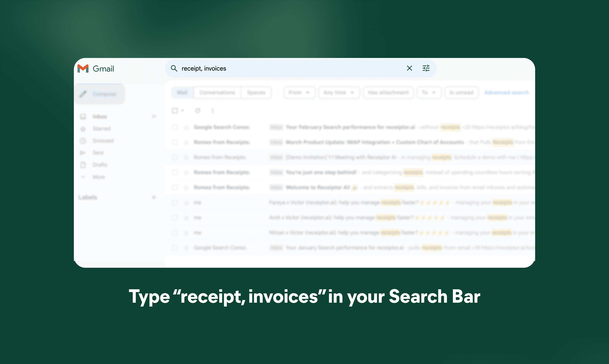
Task: Click the Advanced search link
Action: [x=506, y=92]
